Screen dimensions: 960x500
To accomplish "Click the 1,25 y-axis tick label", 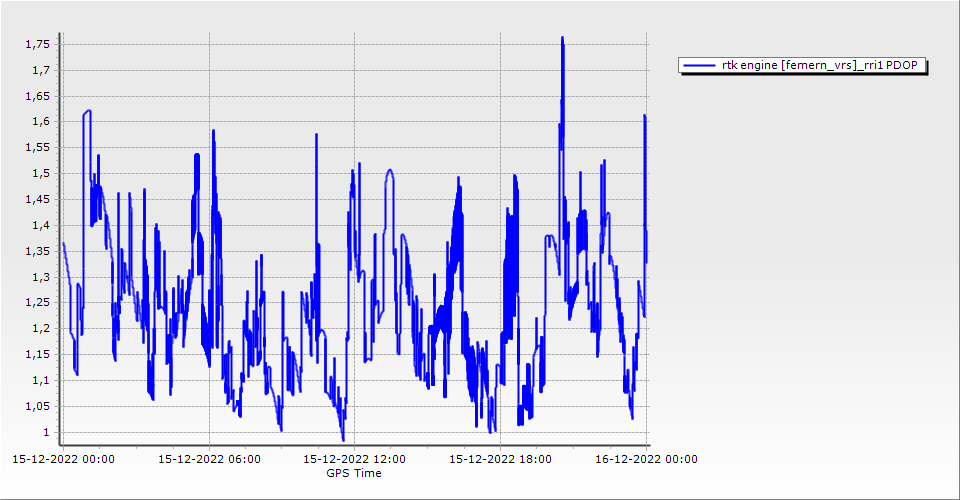I will point(40,303).
